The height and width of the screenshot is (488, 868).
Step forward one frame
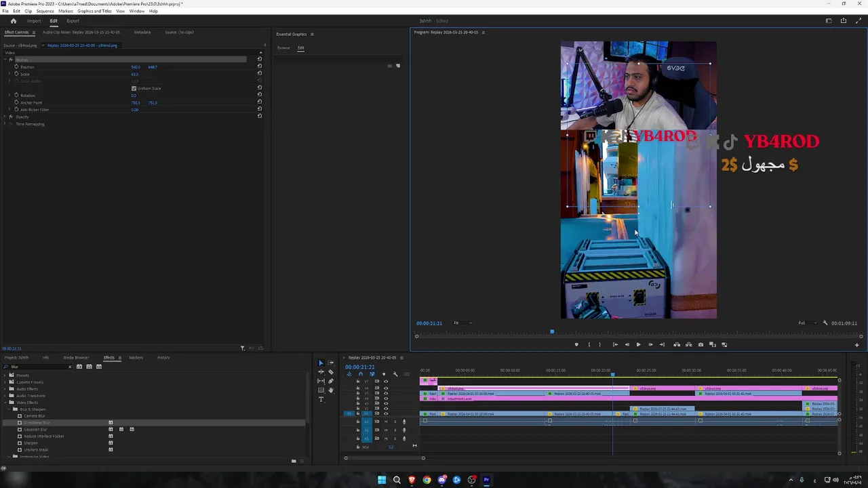650,344
